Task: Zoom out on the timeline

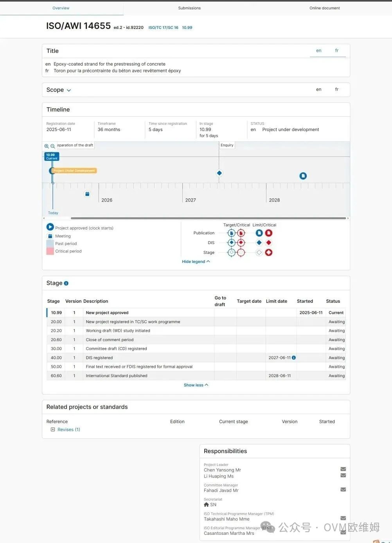Action: (53, 146)
